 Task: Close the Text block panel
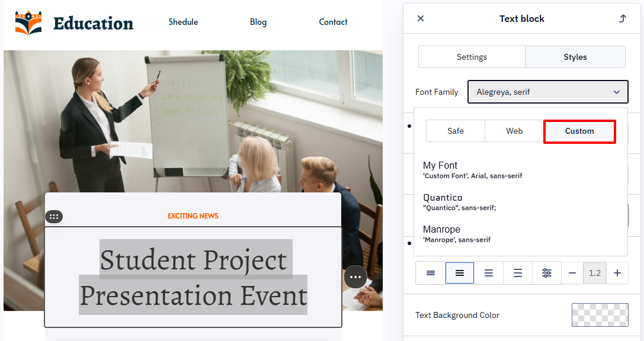pyautogui.click(x=421, y=18)
